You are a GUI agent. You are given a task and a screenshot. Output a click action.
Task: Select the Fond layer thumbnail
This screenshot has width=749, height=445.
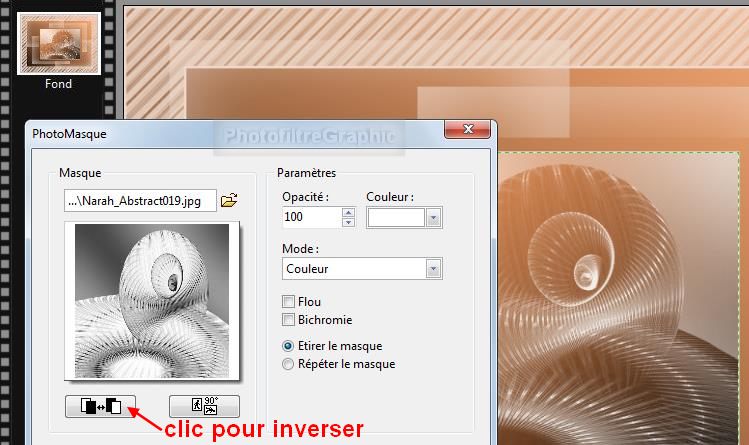(x=59, y=44)
